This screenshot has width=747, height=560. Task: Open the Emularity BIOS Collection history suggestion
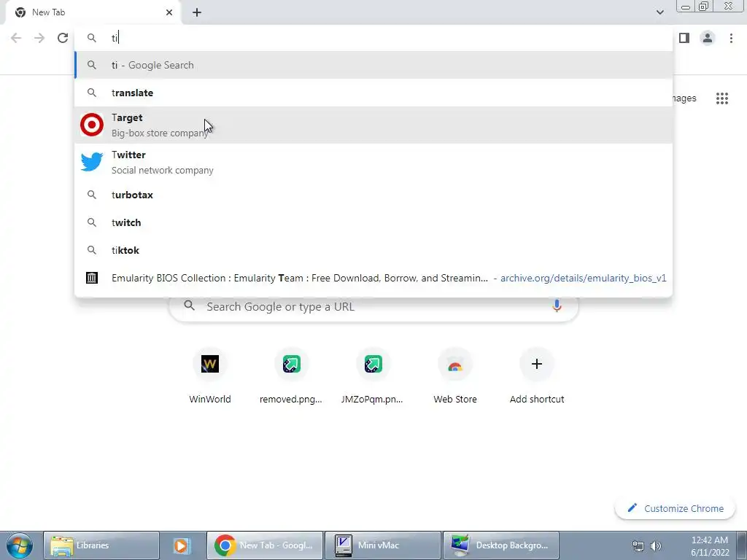pos(373,278)
